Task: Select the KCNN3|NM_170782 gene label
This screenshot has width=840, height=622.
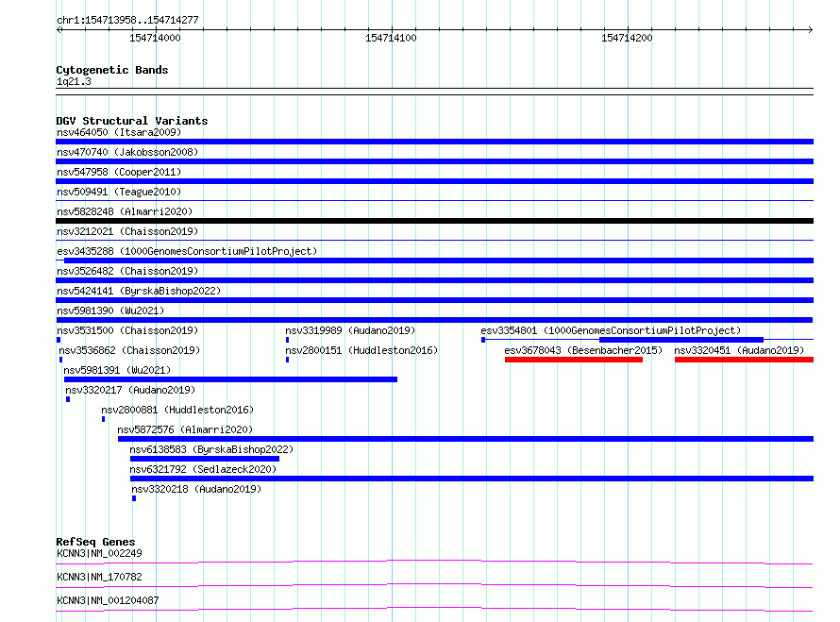Action: pyautogui.click(x=99, y=577)
